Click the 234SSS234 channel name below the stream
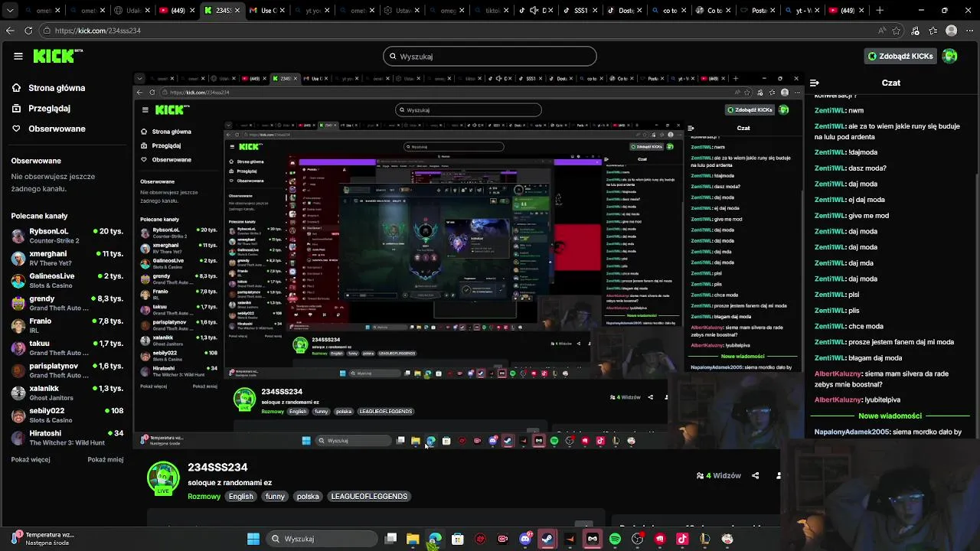This screenshot has height=551, width=980. tap(217, 468)
